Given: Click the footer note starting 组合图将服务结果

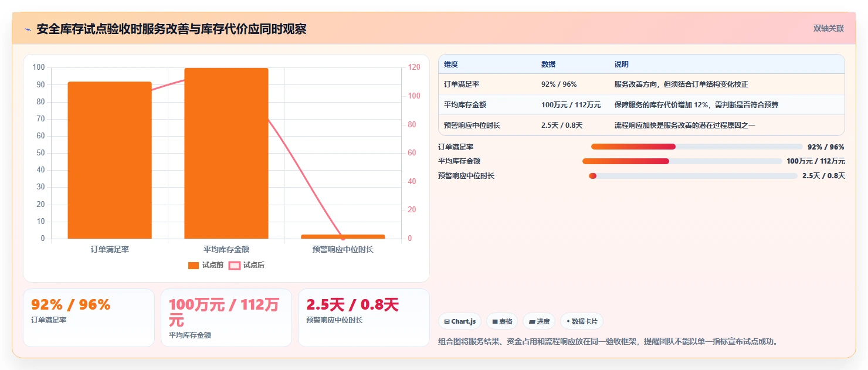Looking at the screenshot, I should (608, 341).
